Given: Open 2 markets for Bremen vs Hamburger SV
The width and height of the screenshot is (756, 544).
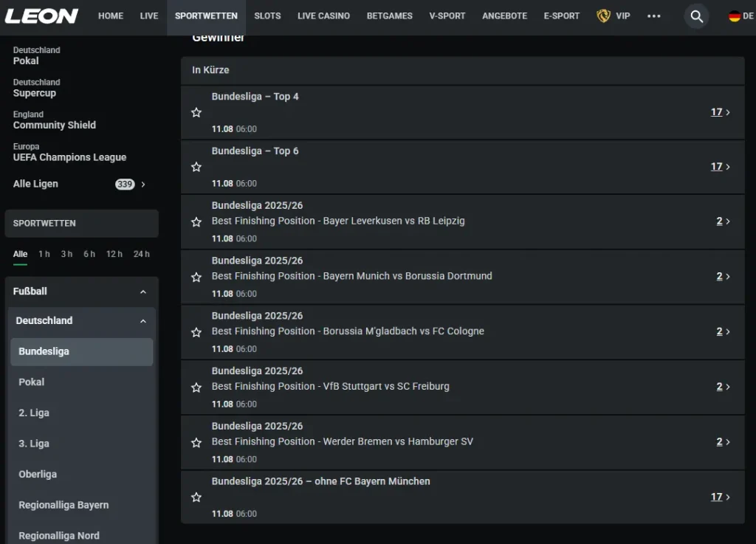Looking at the screenshot, I should [x=723, y=441].
